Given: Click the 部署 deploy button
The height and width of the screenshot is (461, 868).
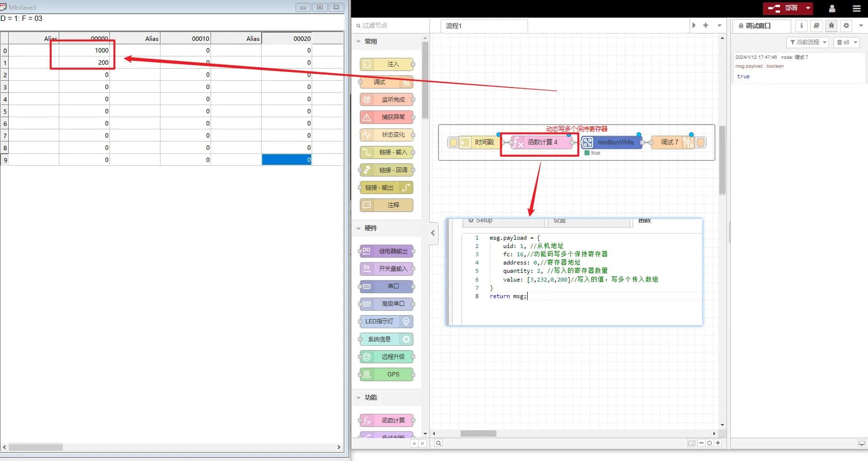Looking at the screenshot, I should pyautogui.click(x=783, y=8).
